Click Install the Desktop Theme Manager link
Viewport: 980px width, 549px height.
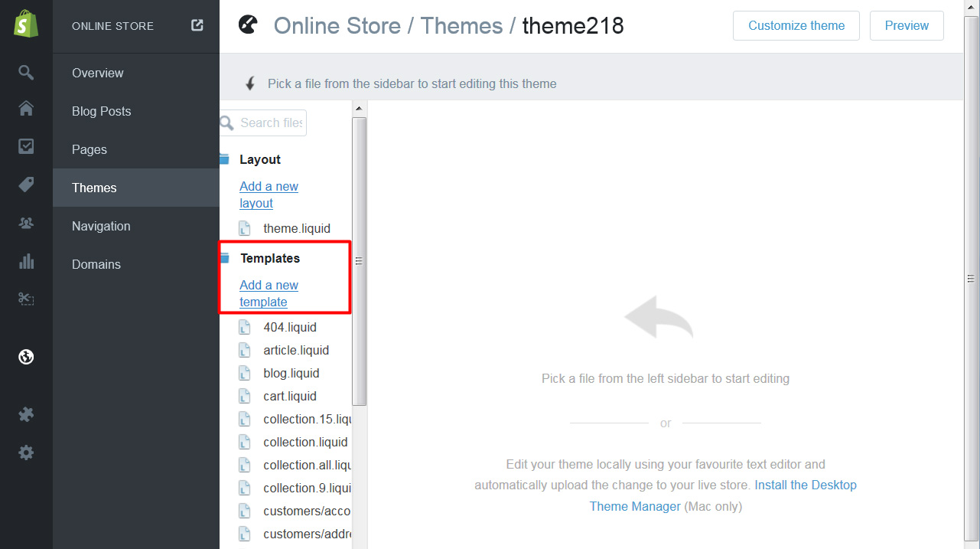click(723, 495)
